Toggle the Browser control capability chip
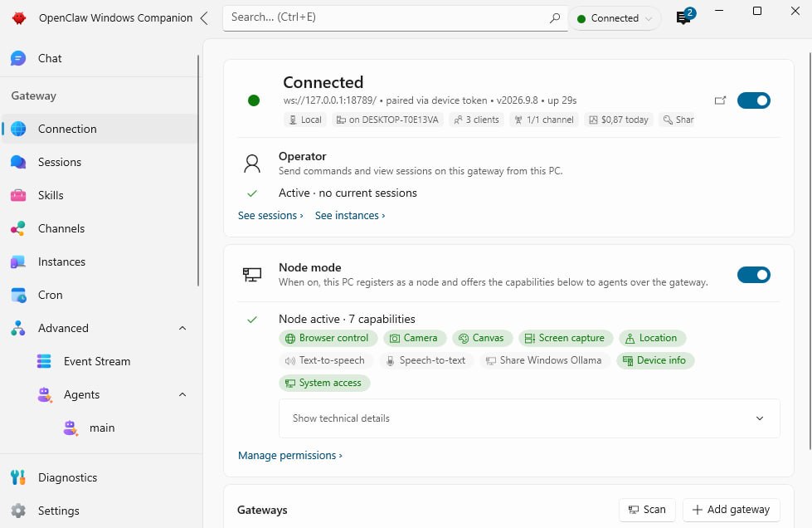Image resolution: width=812 pixels, height=528 pixels. tap(327, 338)
